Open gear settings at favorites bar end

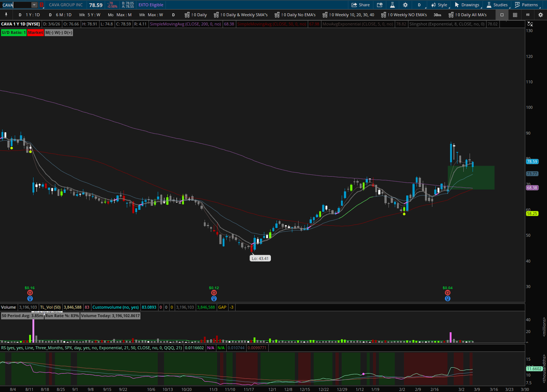[x=541, y=15]
